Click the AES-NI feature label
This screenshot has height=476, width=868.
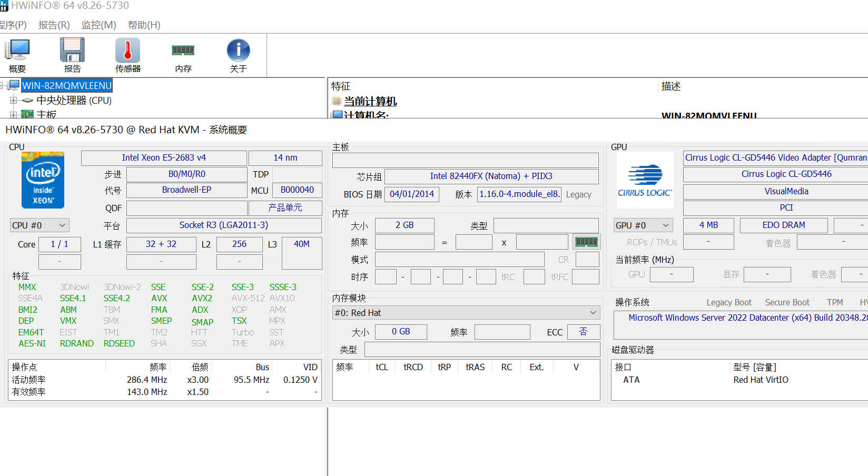pos(32,344)
